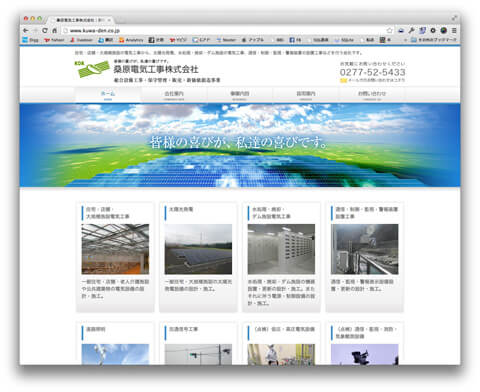
Task: Open the Facebook bookmark in bookmarks bar
Action: (x=295, y=40)
